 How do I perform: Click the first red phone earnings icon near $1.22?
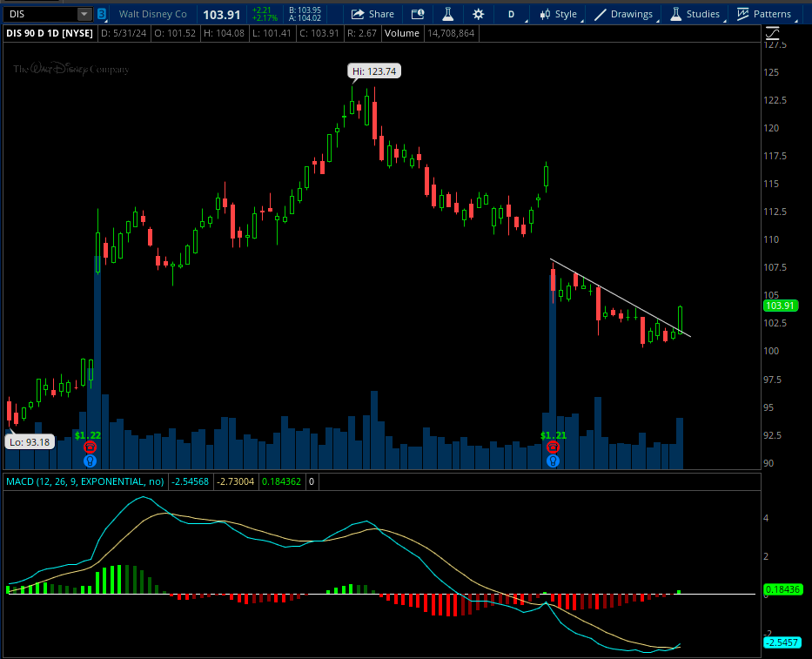click(x=90, y=447)
